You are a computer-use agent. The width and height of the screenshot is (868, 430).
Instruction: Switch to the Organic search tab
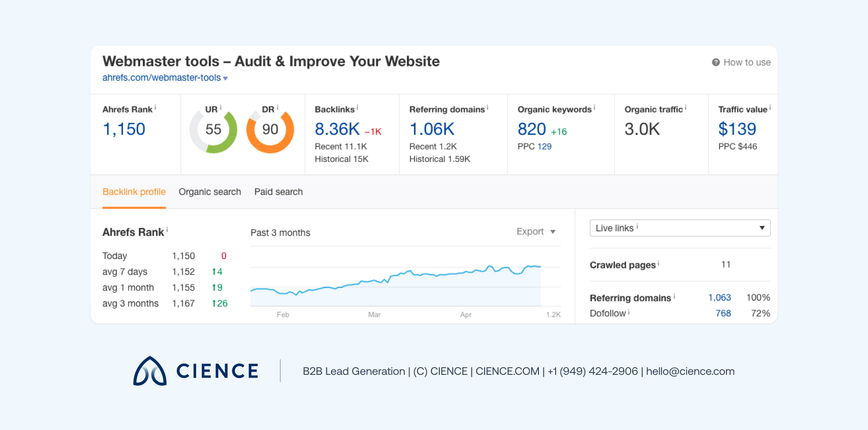210,192
